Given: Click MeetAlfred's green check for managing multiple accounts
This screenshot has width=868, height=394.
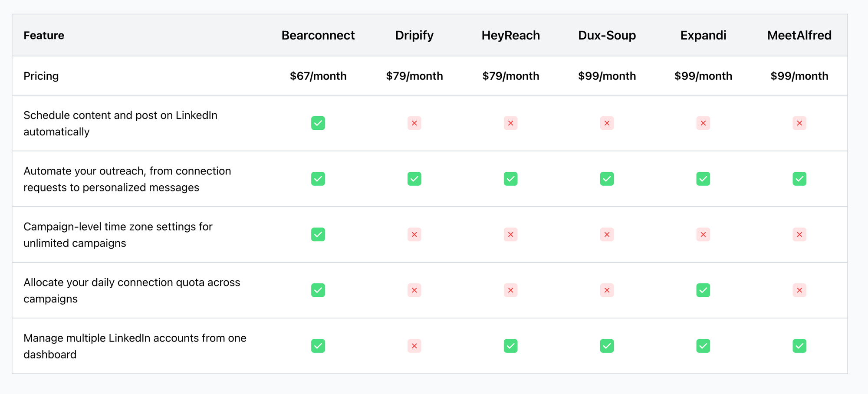Looking at the screenshot, I should coord(799,346).
